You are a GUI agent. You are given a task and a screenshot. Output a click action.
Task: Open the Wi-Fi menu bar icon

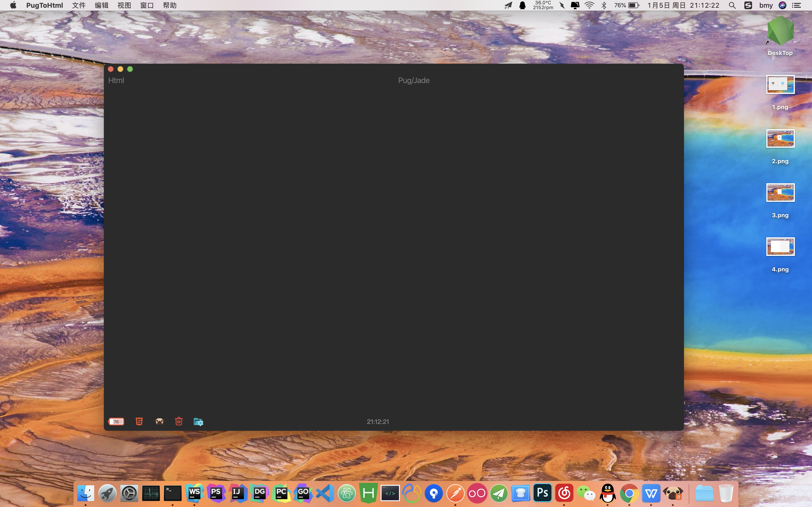click(589, 5)
